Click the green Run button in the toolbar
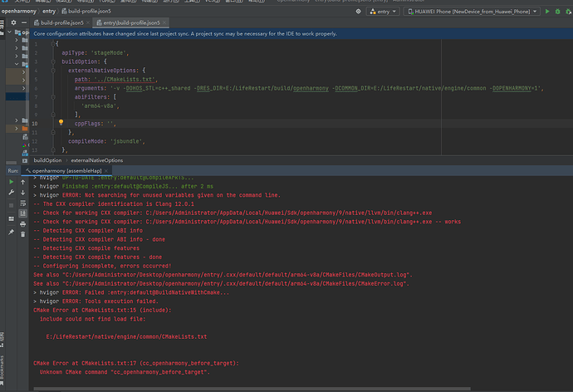 click(x=548, y=11)
